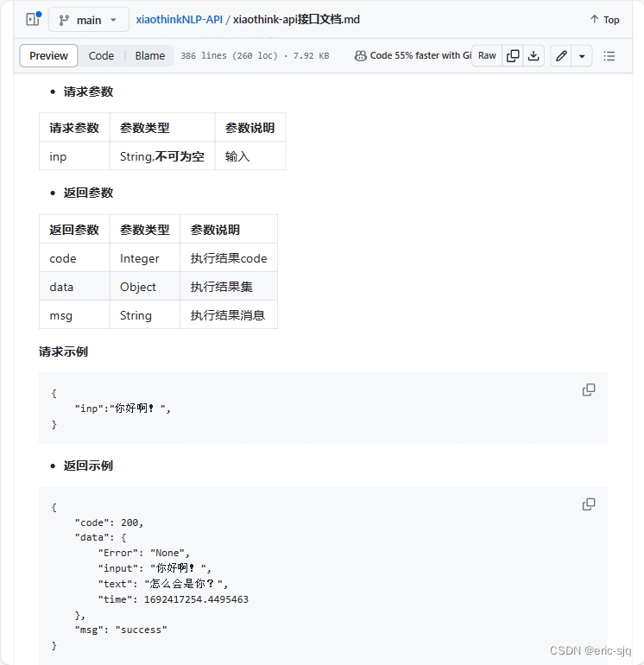The height and width of the screenshot is (665, 644).
Task: Copy raw file contents icon
Action: (513, 55)
